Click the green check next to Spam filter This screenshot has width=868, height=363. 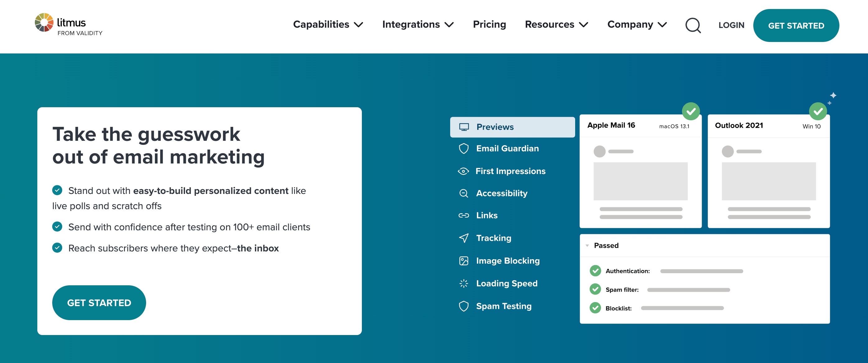595,289
